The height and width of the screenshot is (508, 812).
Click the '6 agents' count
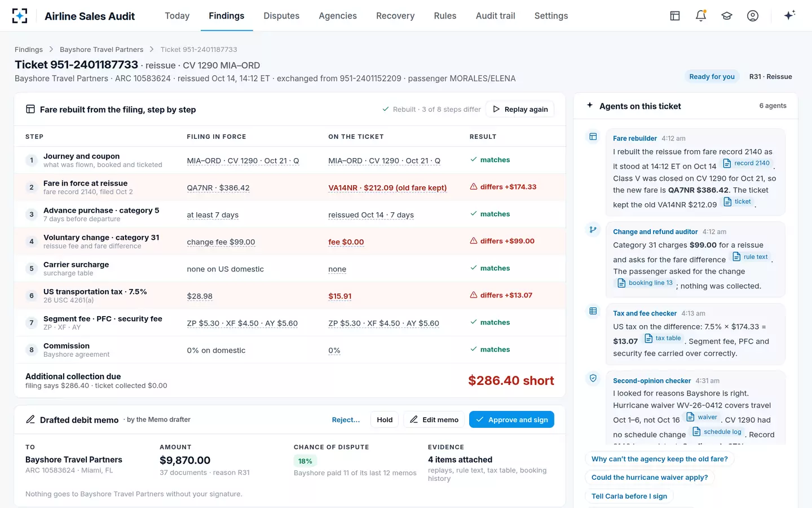click(773, 106)
